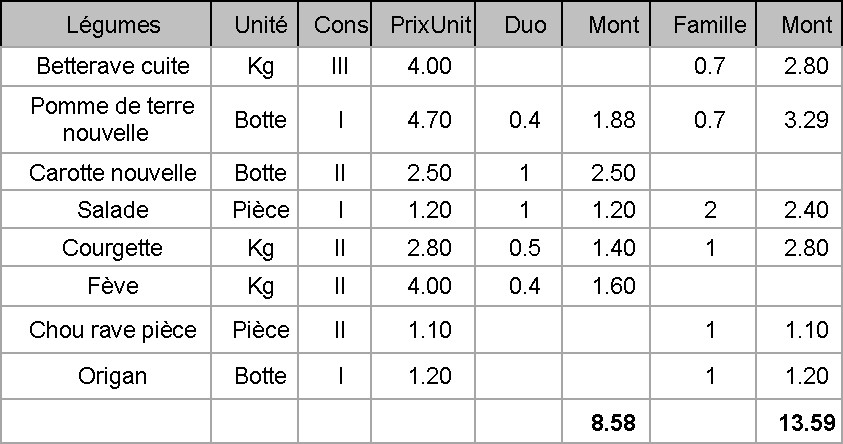This screenshot has height=444, width=843.
Task: Click the Betterave cuite row label
Action: [112, 67]
